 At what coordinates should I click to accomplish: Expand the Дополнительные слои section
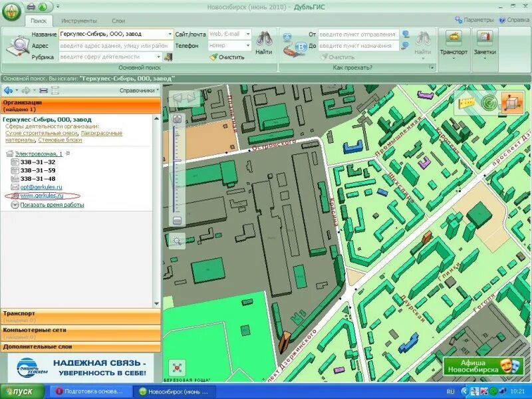80,346
